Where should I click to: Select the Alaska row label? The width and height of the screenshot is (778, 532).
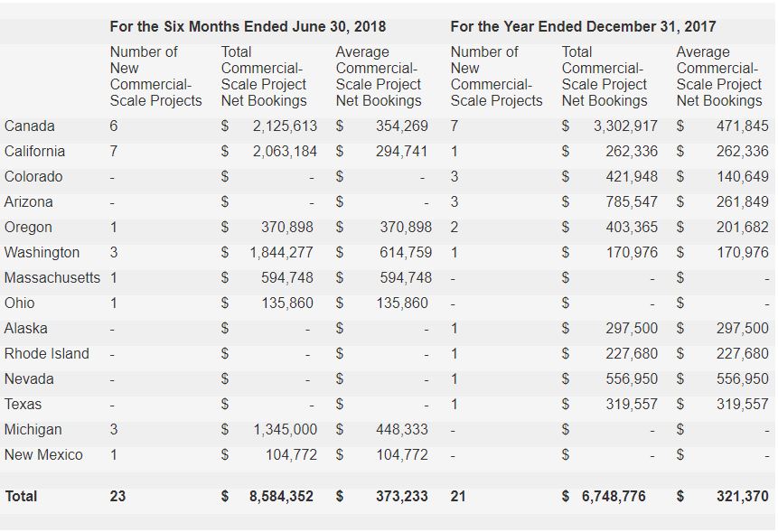pyautogui.click(x=26, y=329)
